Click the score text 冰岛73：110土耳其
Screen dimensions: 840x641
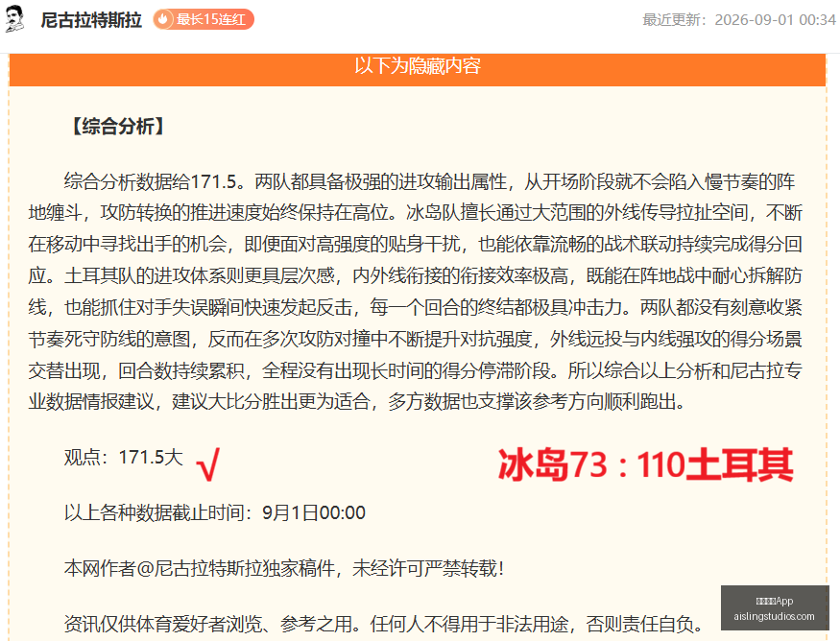tap(645, 464)
